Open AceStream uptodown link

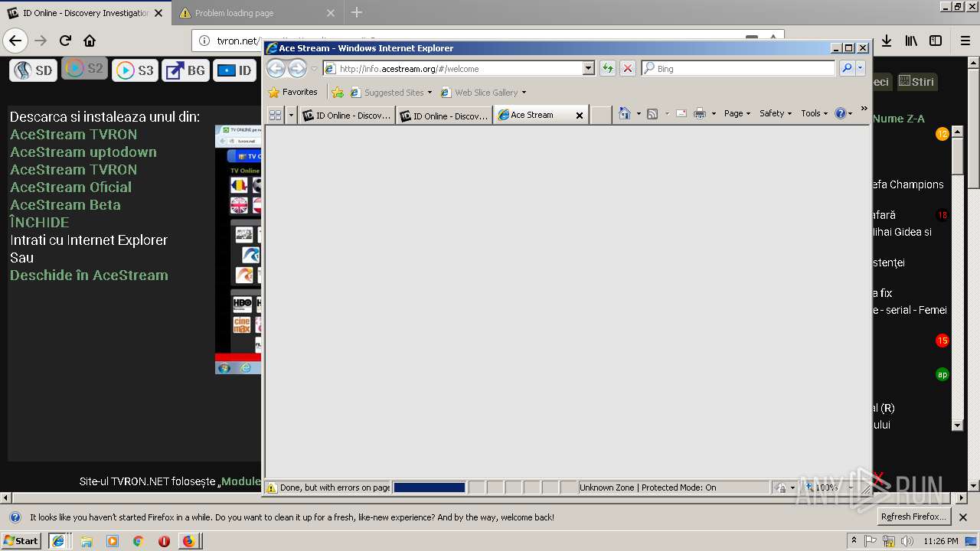pos(83,152)
